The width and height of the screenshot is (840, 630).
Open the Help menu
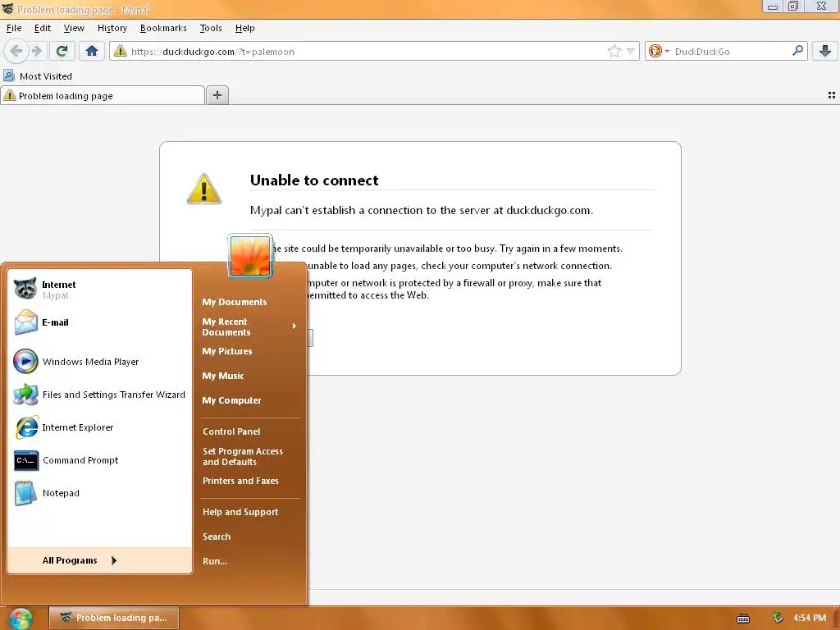coord(244,28)
